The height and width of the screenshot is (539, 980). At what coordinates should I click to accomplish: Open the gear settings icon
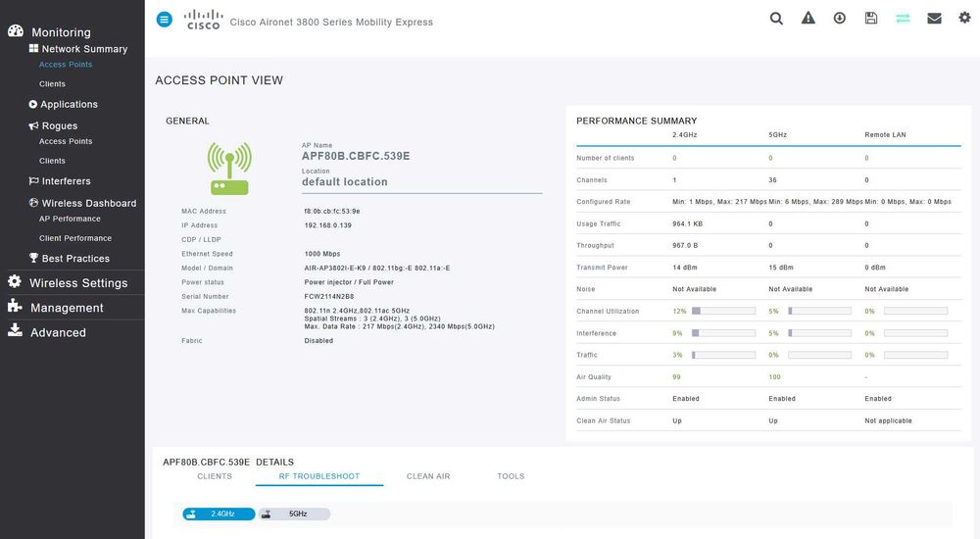pyautogui.click(x=965, y=18)
